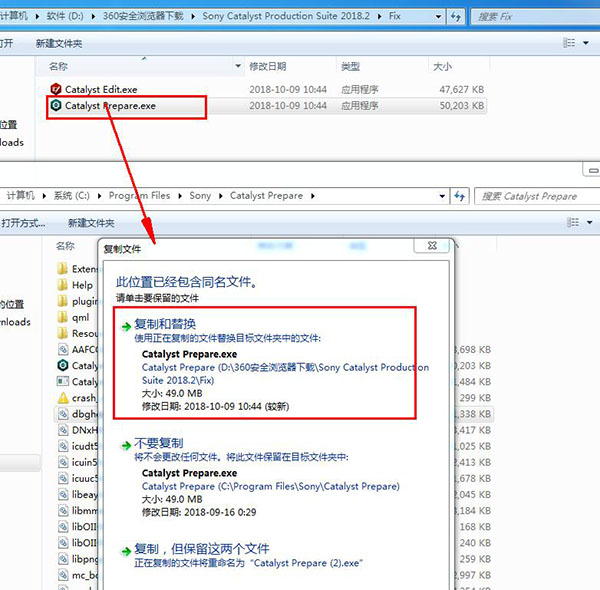
Task: Navigate to 系统 (C:) breadcrumb
Action: tap(72, 196)
